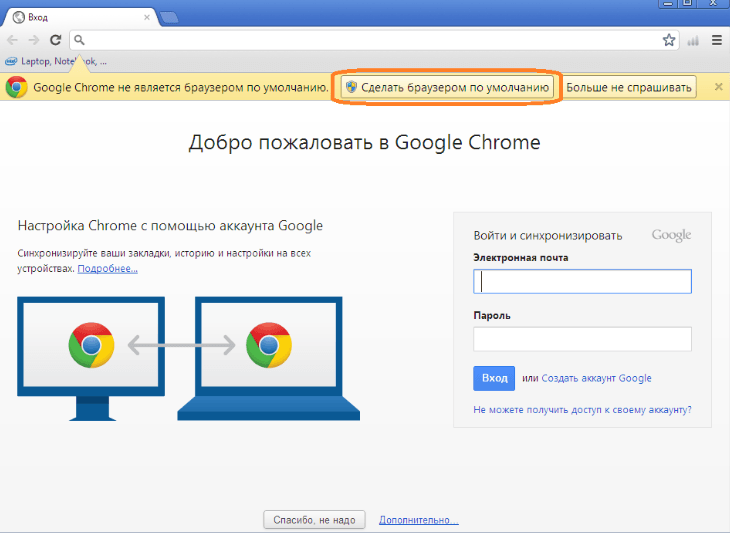Click Спасибо, не надо button
The width and height of the screenshot is (730, 533).
(314, 520)
